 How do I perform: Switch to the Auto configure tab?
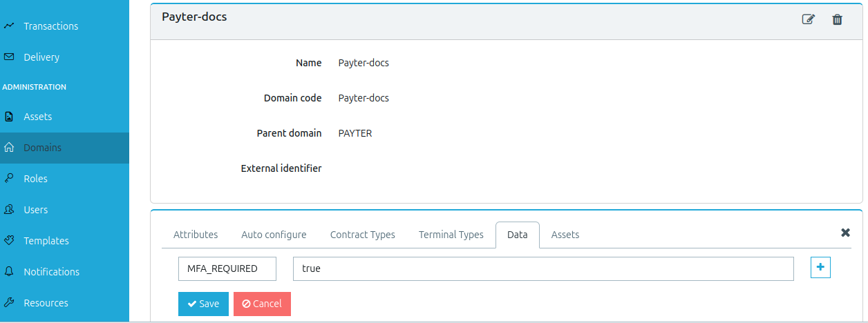tap(274, 235)
